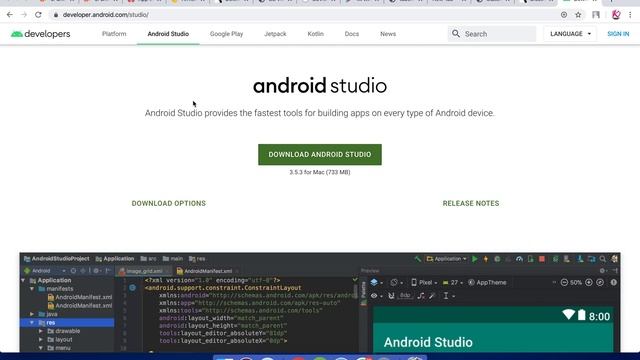Click the build hammer icon in IDE toolbar
Image resolution: width=640 pixels, height=360 pixels.
pyautogui.click(x=418, y=259)
